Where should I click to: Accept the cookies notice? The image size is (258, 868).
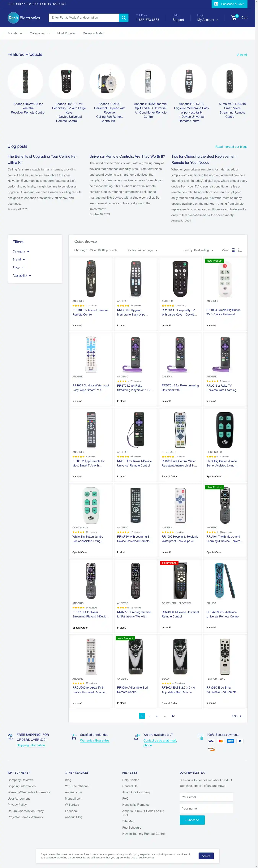[206, 856]
